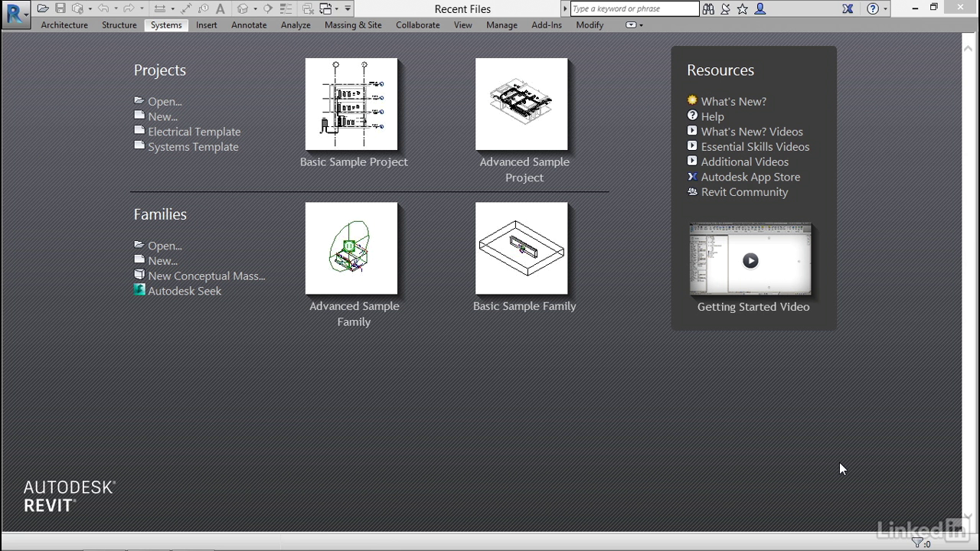
Task: Click the Default 3D View icon
Action: (243, 8)
